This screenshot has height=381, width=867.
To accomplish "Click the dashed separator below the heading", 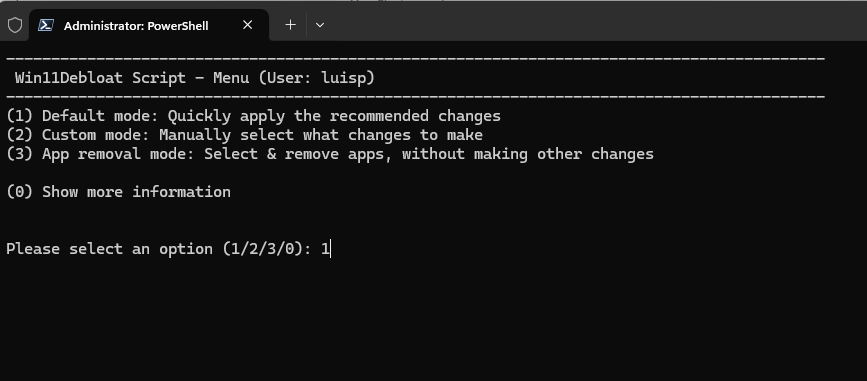I will coord(416,97).
